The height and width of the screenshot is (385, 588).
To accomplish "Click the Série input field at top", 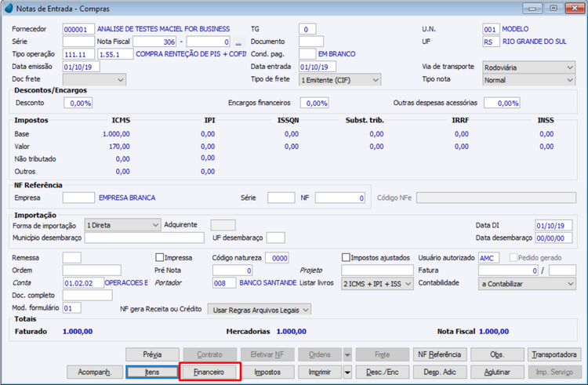I will coord(78,42).
